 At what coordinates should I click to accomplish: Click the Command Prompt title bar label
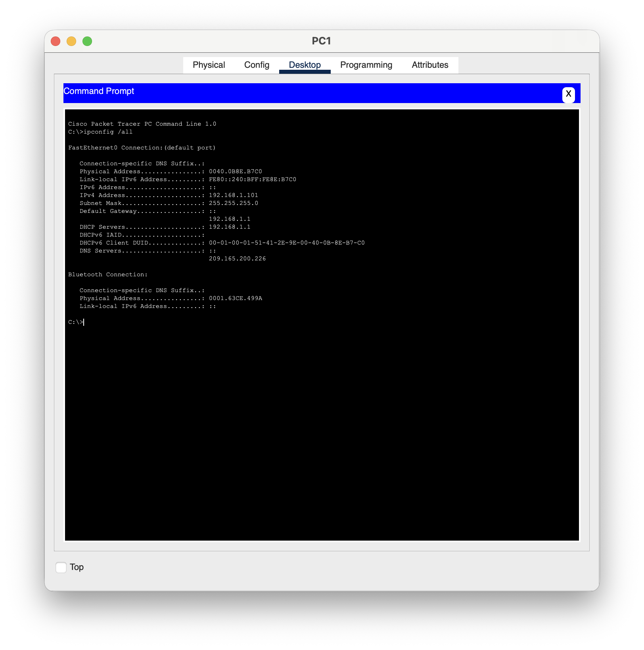(x=99, y=91)
